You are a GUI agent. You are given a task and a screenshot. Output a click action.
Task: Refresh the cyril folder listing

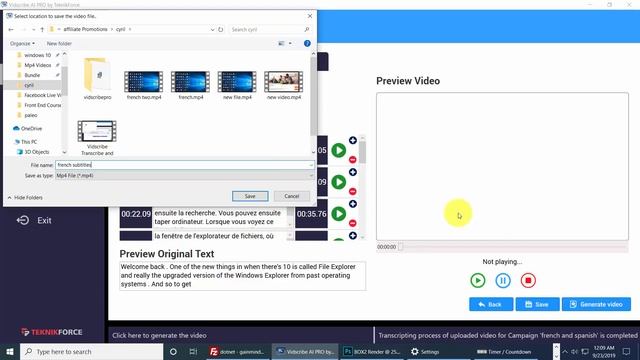point(220,29)
